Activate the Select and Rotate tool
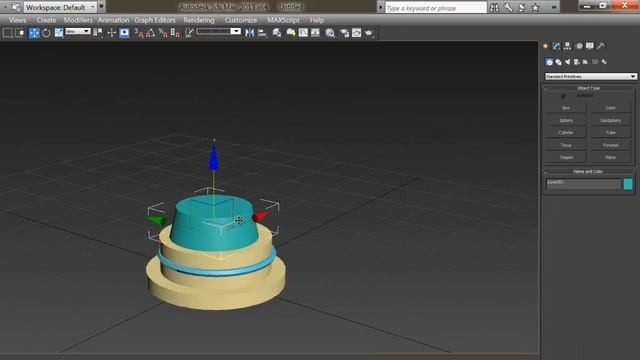Viewport: 640px width, 360px height. pyautogui.click(x=46, y=33)
